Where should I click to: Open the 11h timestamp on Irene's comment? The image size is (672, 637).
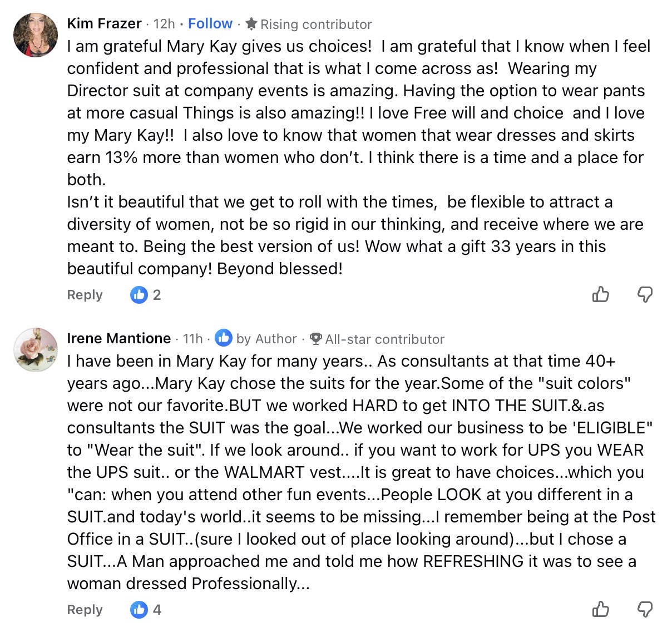pos(192,339)
